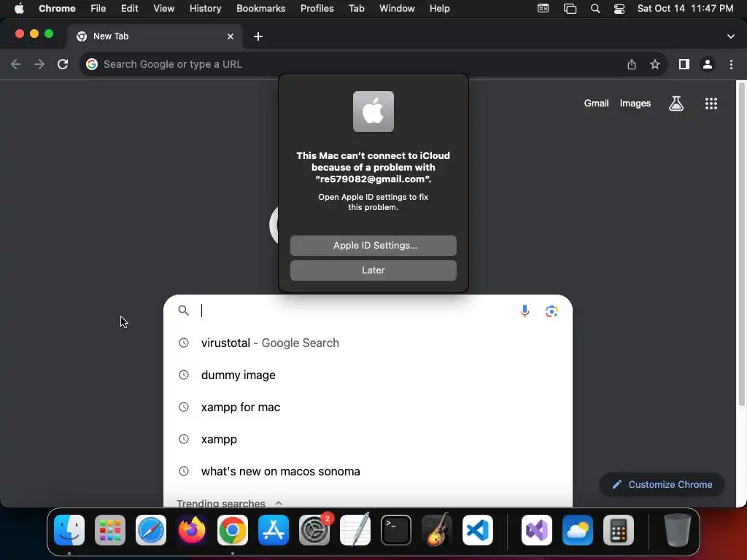Open the Window menu
The height and width of the screenshot is (560, 747).
click(x=397, y=9)
